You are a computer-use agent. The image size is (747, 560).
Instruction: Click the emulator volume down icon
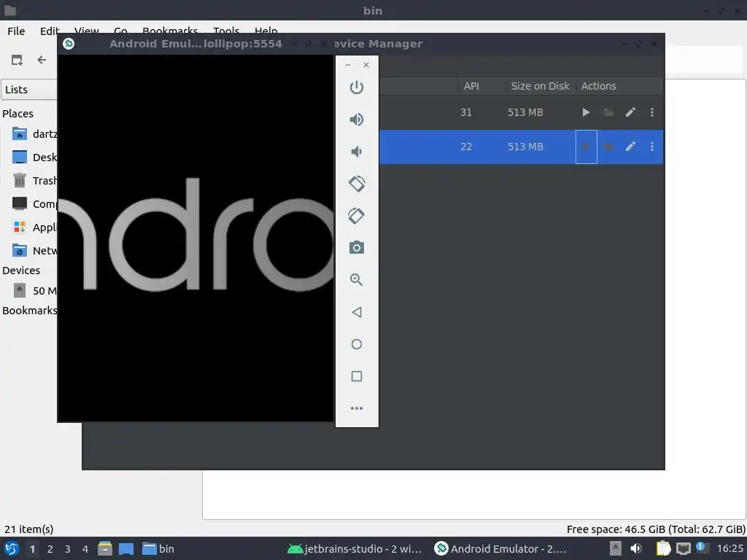pos(356,152)
